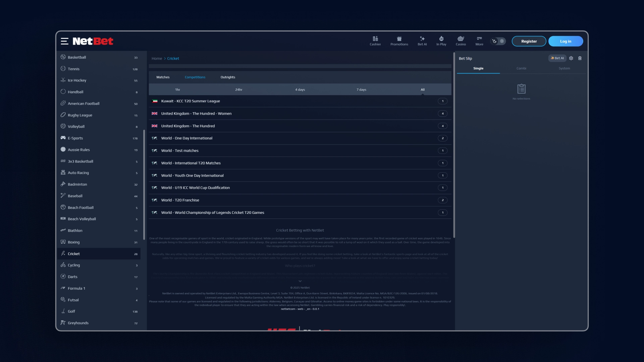644x362 pixels.
Task: Open the In Play stopwatch icon
Action: pyautogui.click(x=441, y=39)
